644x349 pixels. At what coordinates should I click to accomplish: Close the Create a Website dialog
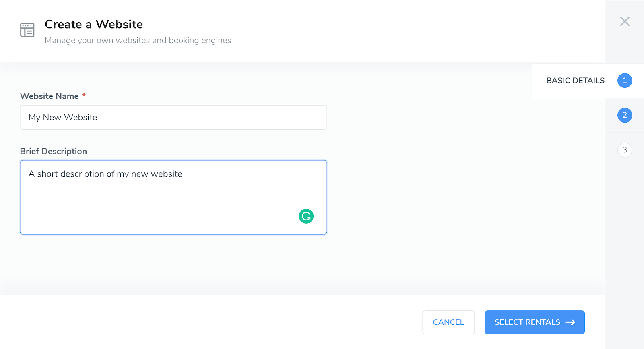pyautogui.click(x=625, y=21)
